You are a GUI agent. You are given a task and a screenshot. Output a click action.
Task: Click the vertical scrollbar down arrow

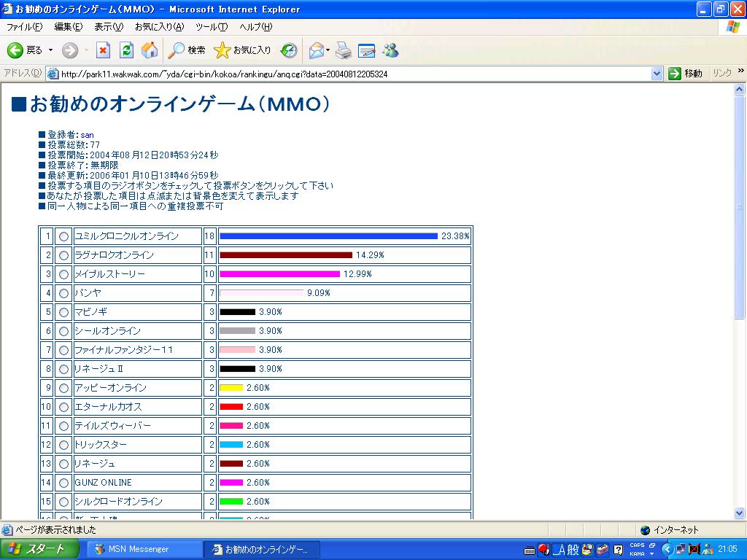pos(740,513)
